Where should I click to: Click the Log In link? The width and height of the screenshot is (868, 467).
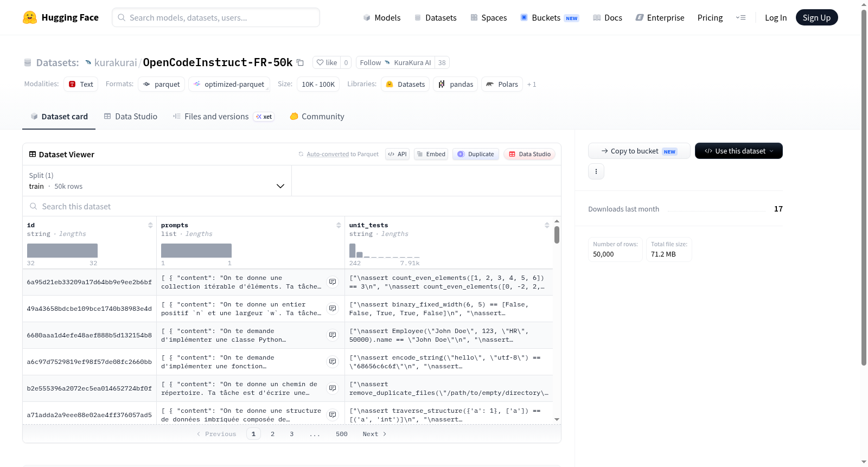coord(776,17)
